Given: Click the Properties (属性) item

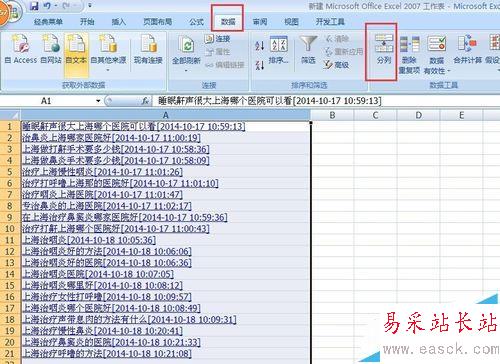Looking at the screenshot, I should coord(217,52).
